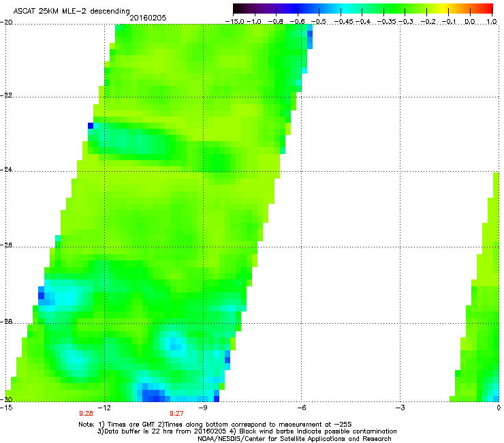This screenshot has width=504, height=443.
Task: Click the "-1.0" color scale label
Action: [254, 22]
